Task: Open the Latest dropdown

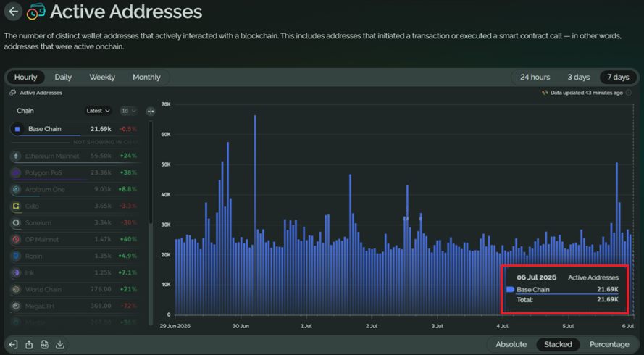Action: pyautogui.click(x=99, y=111)
